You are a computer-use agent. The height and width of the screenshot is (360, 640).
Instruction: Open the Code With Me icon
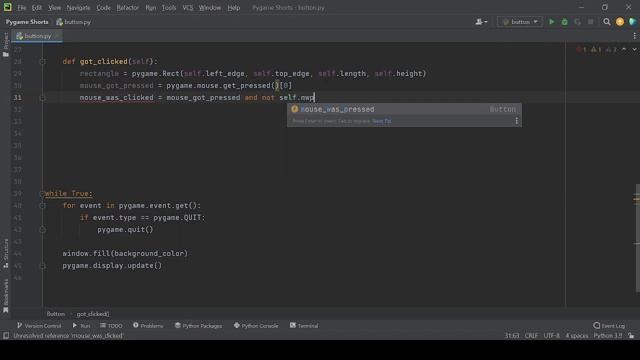point(633,22)
